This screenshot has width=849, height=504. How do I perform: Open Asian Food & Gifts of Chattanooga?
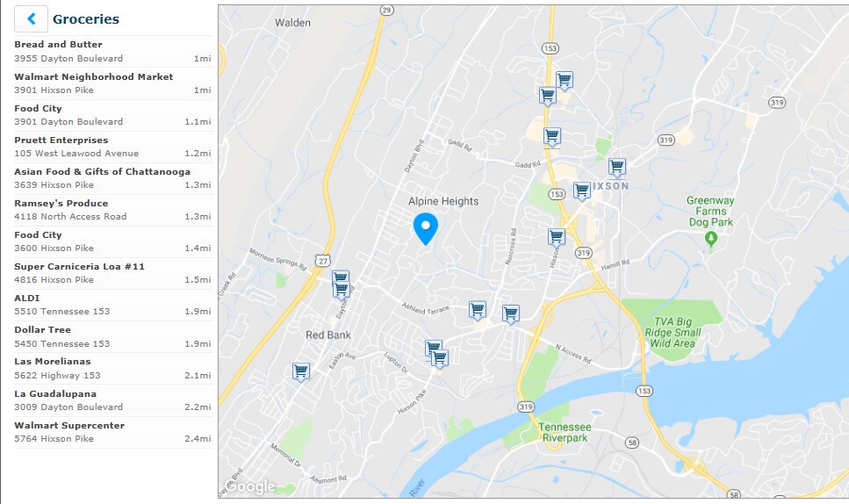[113, 178]
